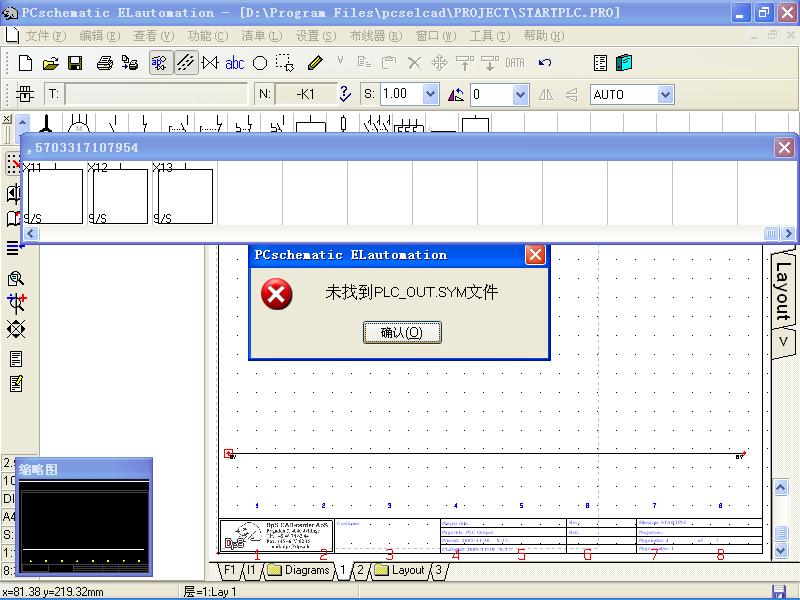Viewport: 800px width, 600px height.
Task: Select the abc Texts tool
Action: [x=235, y=63]
